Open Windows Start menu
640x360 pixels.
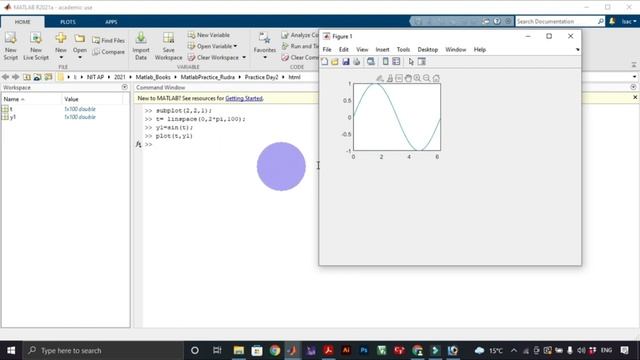pos(11,350)
